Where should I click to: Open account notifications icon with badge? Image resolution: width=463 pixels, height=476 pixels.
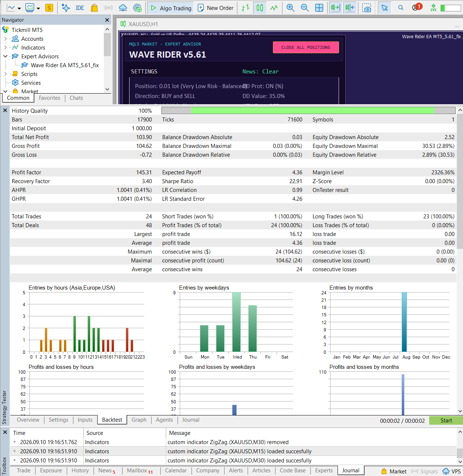click(416, 7)
